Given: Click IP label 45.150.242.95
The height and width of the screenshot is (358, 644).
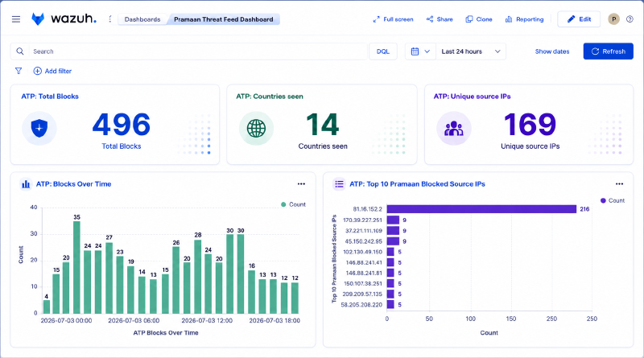Looking at the screenshot, I should click(363, 241).
